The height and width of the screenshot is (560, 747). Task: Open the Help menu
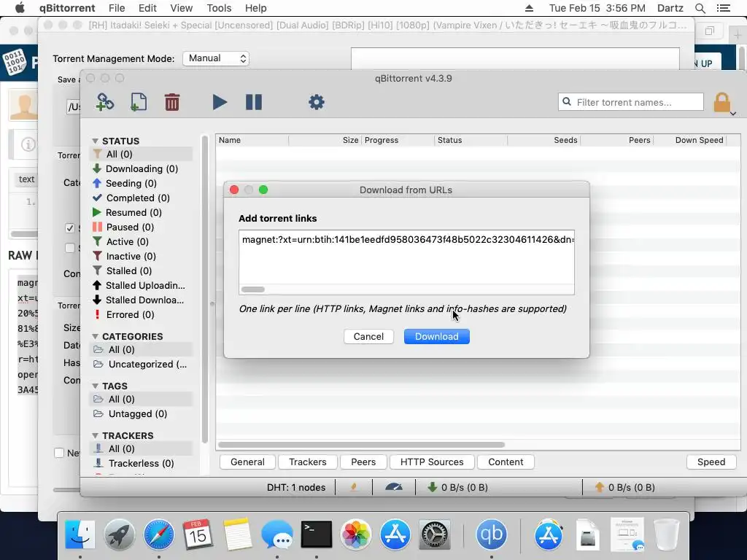click(256, 8)
